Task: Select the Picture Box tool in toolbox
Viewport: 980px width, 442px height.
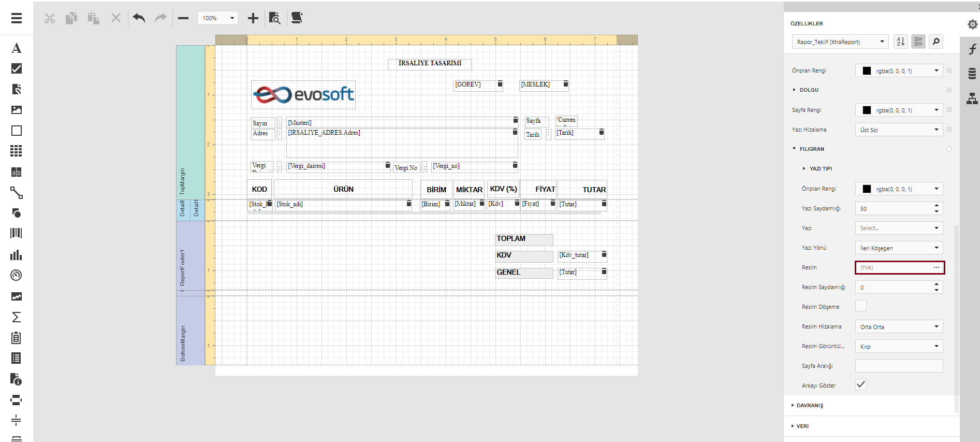Action: click(17, 110)
